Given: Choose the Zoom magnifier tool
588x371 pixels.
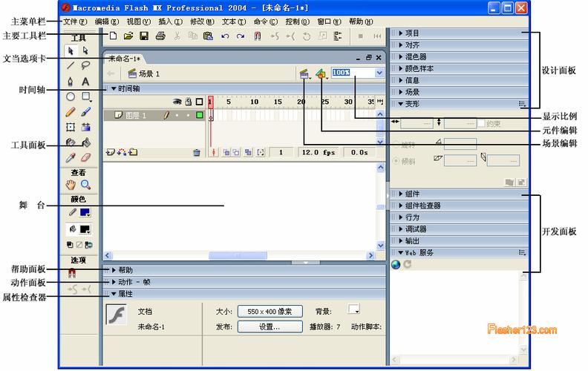Looking at the screenshot, I should click(x=86, y=185).
